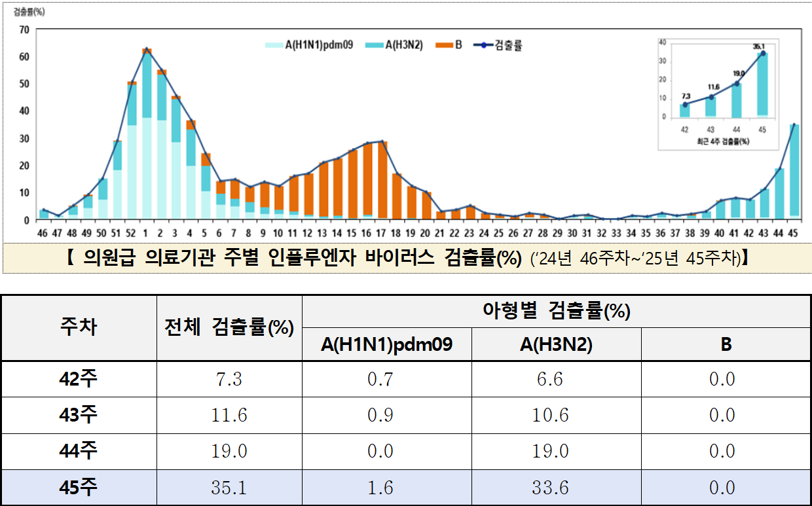The width and height of the screenshot is (812, 506).
Task: Click the A(H3N2) legend color swatch
Action: pyautogui.click(x=375, y=45)
